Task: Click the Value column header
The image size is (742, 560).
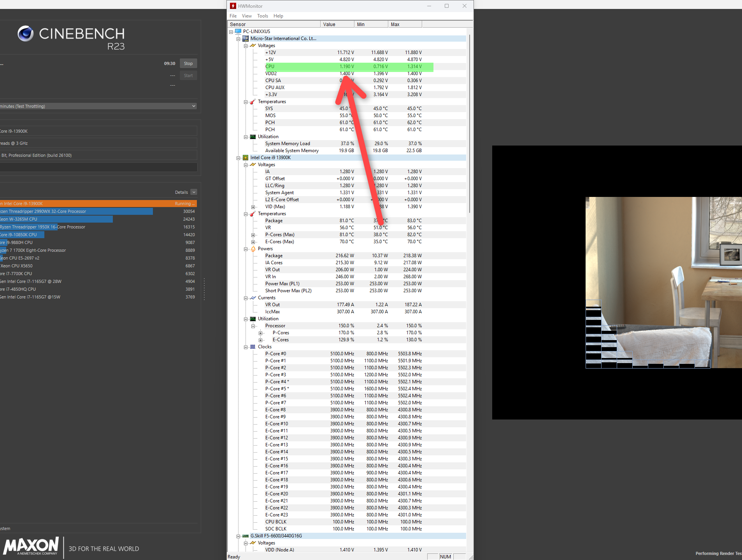Action: click(337, 24)
